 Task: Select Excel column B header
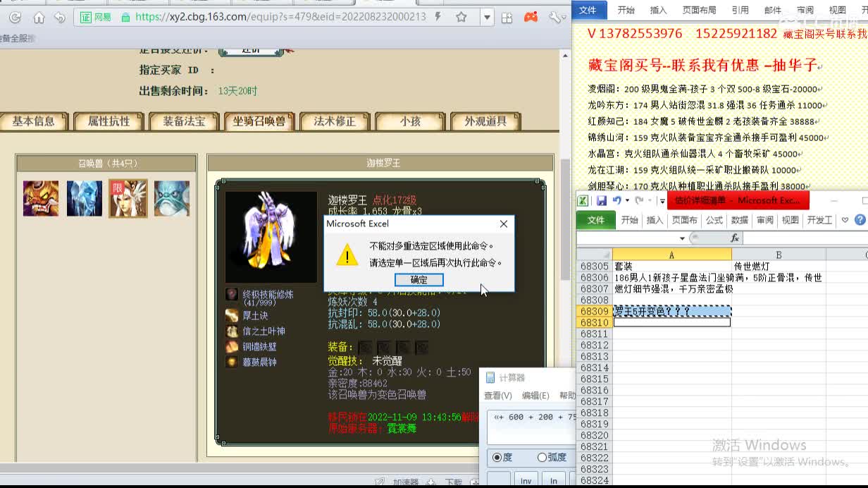coord(779,255)
